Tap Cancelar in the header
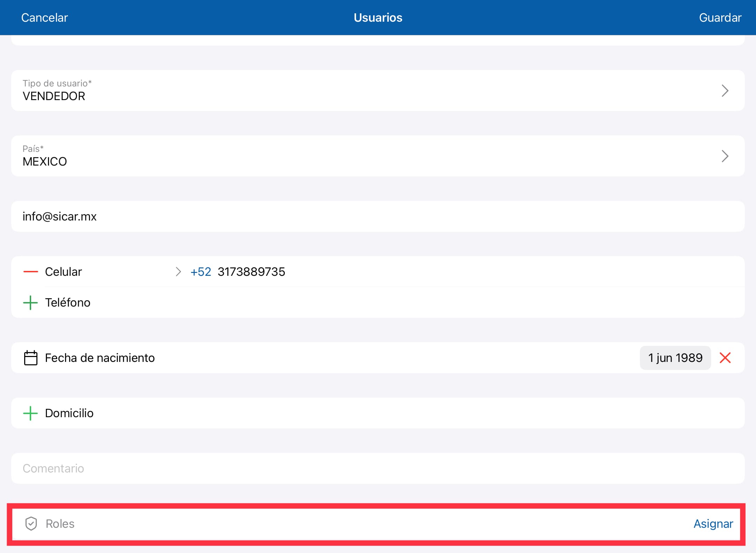756x553 pixels. coord(44,17)
